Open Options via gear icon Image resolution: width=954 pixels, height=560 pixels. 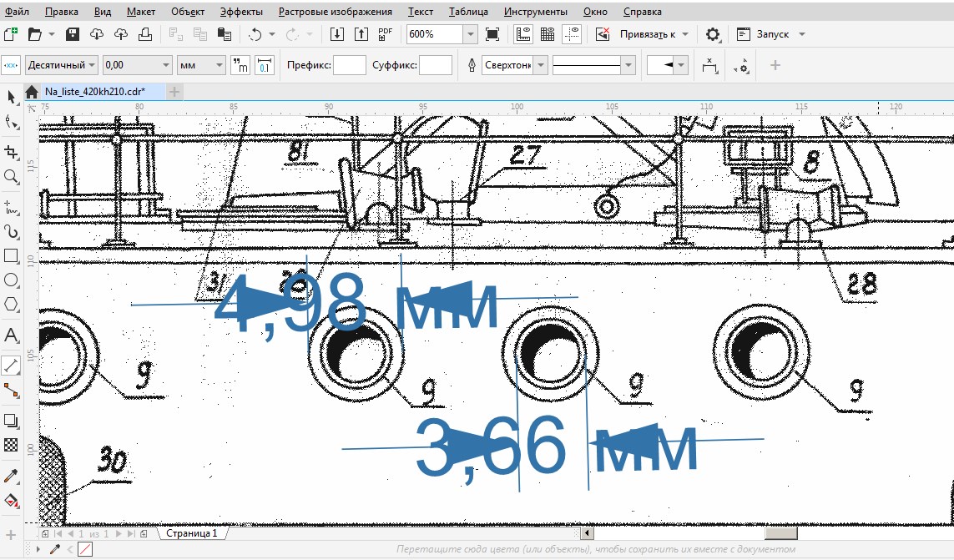(x=713, y=34)
